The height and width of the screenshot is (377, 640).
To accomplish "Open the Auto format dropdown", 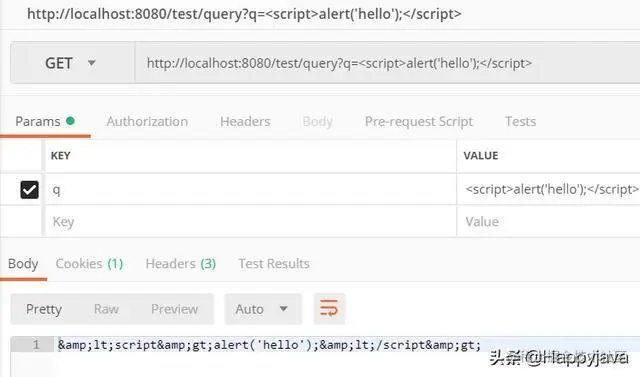I will [263, 309].
